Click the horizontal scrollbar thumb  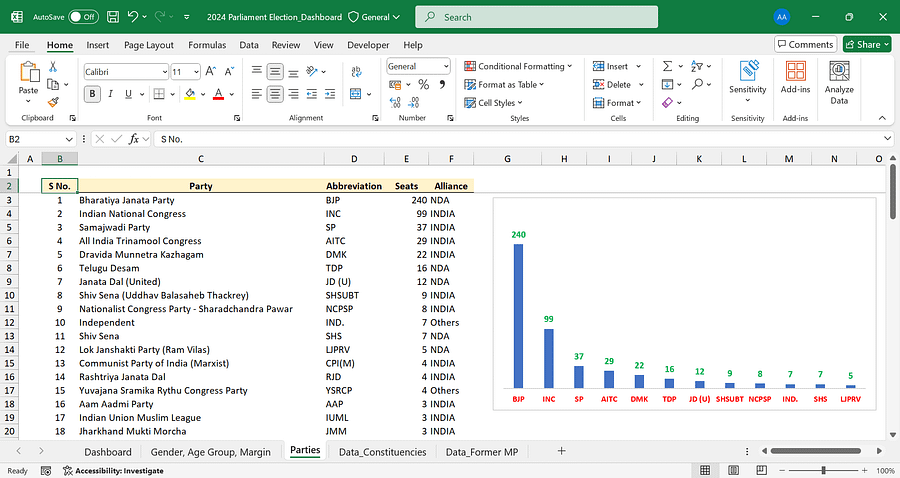(816, 451)
